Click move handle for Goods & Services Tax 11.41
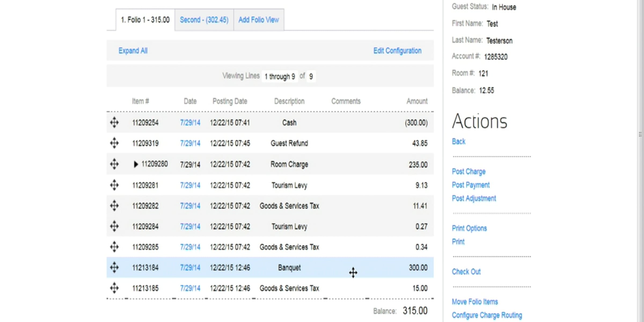 (114, 206)
